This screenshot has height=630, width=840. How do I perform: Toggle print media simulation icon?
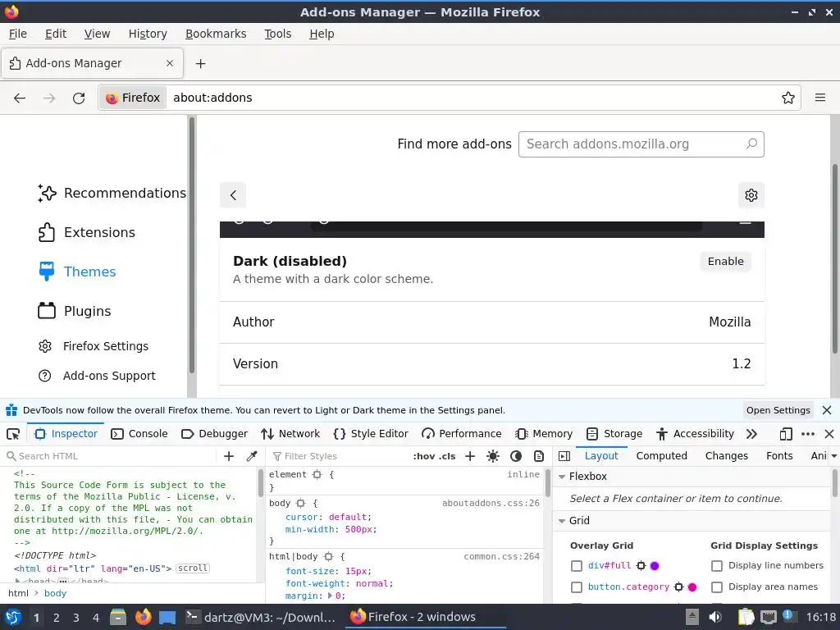[x=539, y=456]
